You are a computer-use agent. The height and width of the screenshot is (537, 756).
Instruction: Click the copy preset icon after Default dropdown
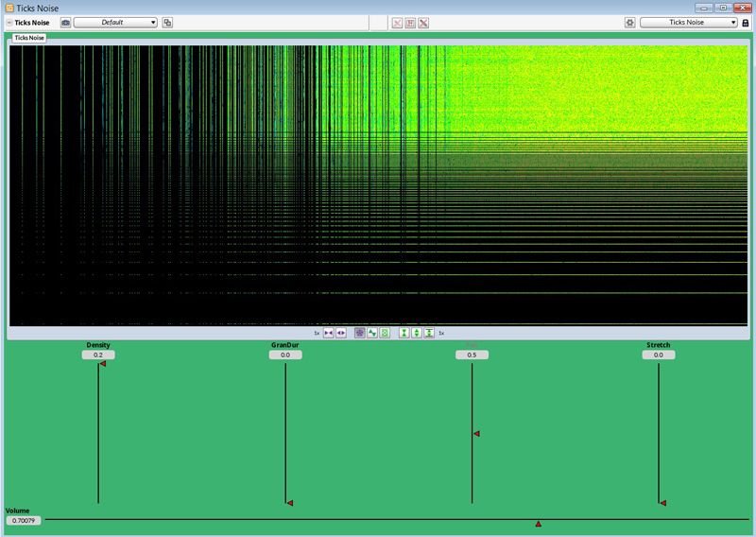pyautogui.click(x=167, y=23)
